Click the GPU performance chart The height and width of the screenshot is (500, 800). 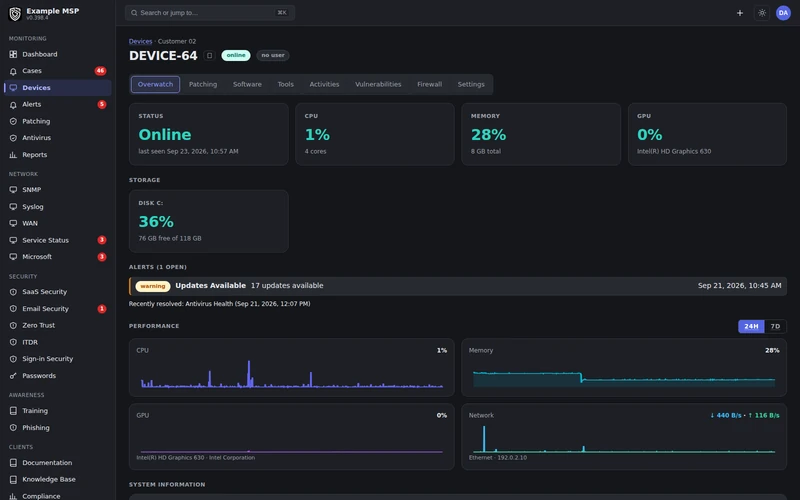tap(291, 437)
